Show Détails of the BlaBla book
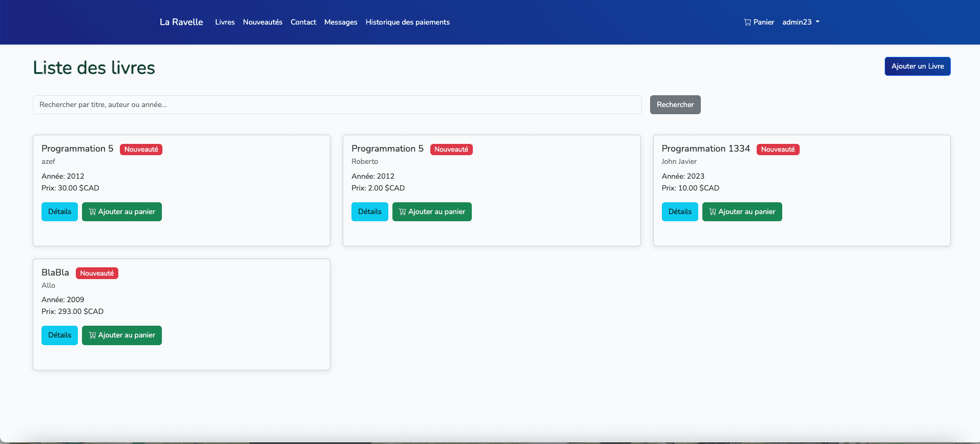The height and width of the screenshot is (444, 980). 59,335
